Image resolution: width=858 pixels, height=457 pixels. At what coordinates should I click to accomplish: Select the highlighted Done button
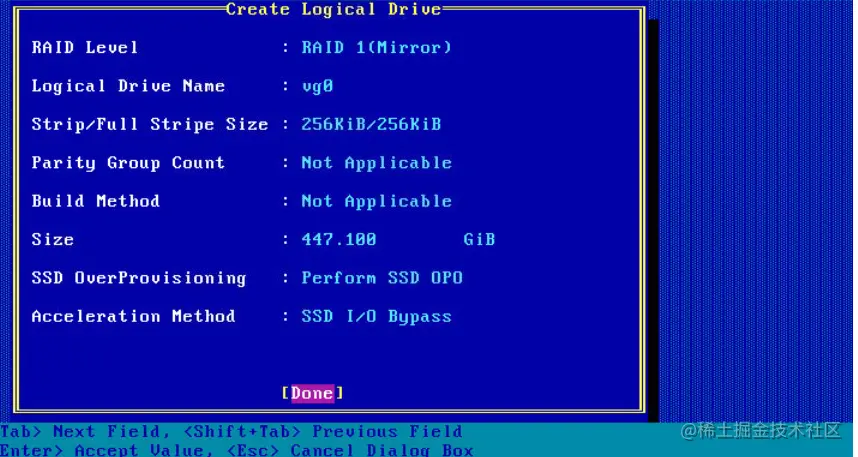click(312, 393)
